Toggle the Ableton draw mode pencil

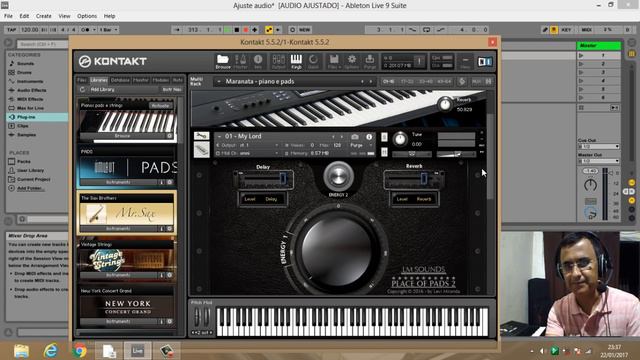[x=544, y=30]
